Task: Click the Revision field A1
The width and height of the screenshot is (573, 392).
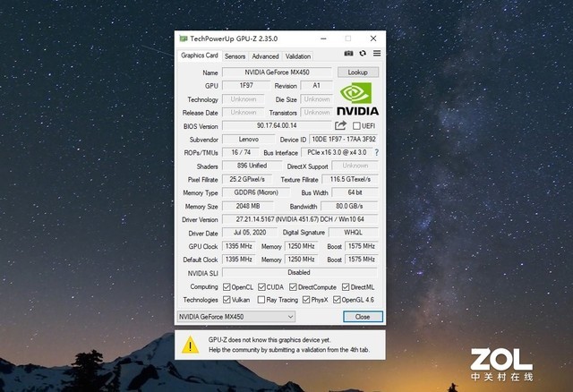Action: [316, 86]
